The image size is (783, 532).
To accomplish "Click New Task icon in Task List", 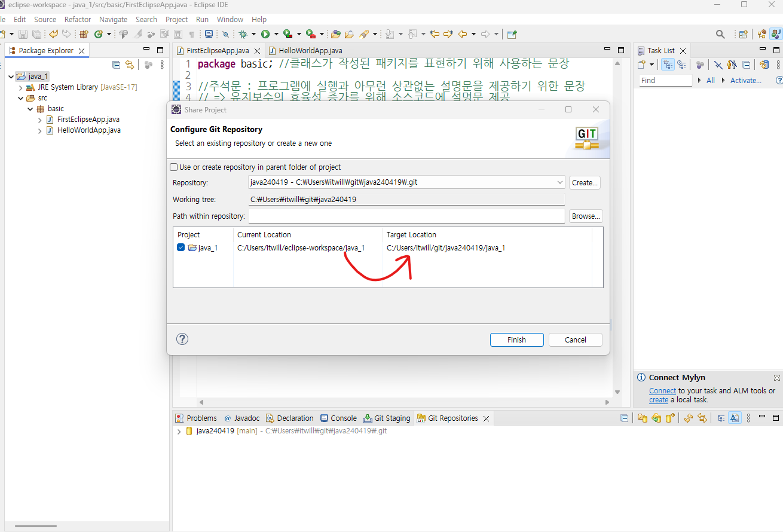I will click(x=641, y=65).
